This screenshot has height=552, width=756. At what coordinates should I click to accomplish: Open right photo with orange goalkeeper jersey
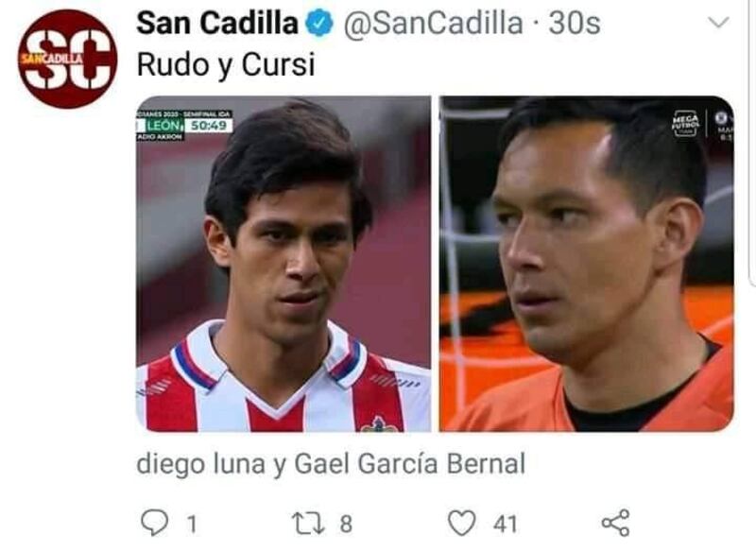click(587, 264)
